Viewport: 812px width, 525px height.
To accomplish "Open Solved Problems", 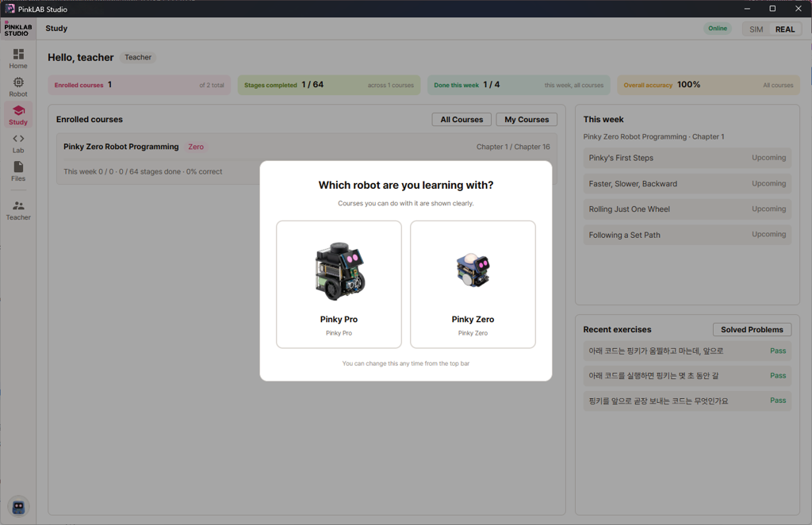I will (752, 330).
